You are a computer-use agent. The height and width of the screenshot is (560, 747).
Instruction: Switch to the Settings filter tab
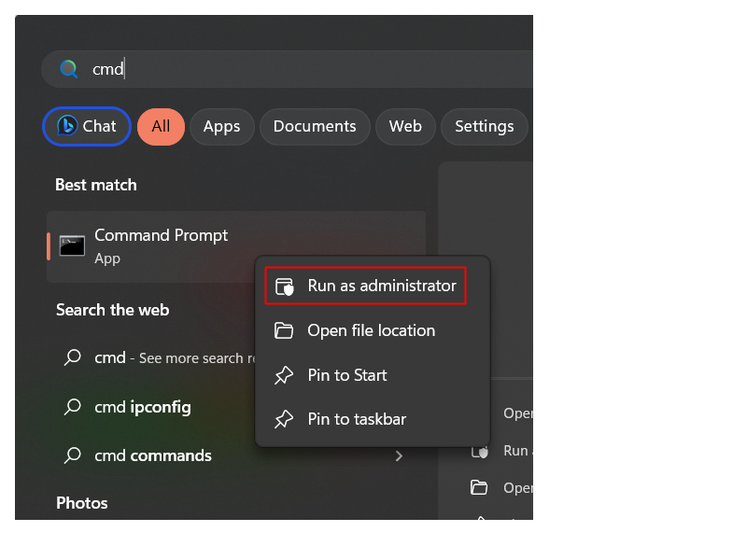[x=484, y=127]
